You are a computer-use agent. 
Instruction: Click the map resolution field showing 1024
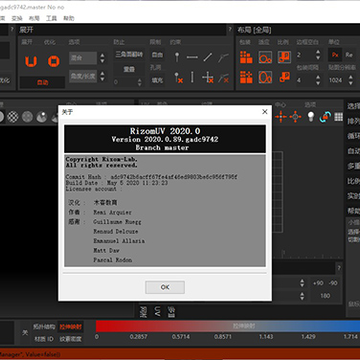[337, 80]
